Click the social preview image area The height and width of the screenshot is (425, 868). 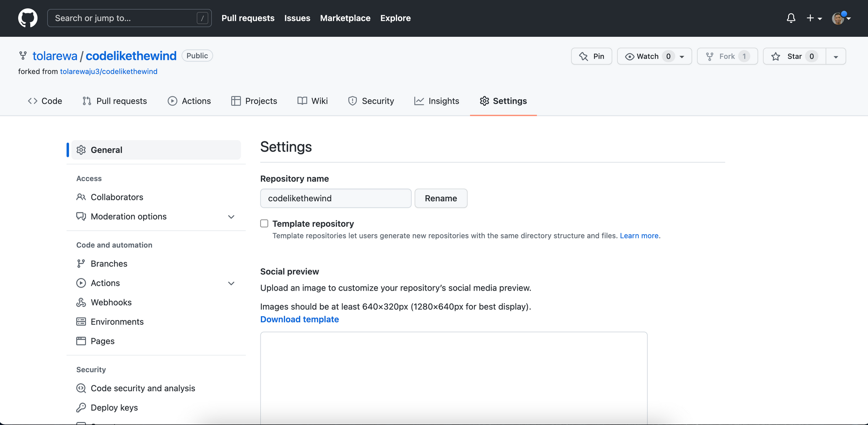coord(454,378)
